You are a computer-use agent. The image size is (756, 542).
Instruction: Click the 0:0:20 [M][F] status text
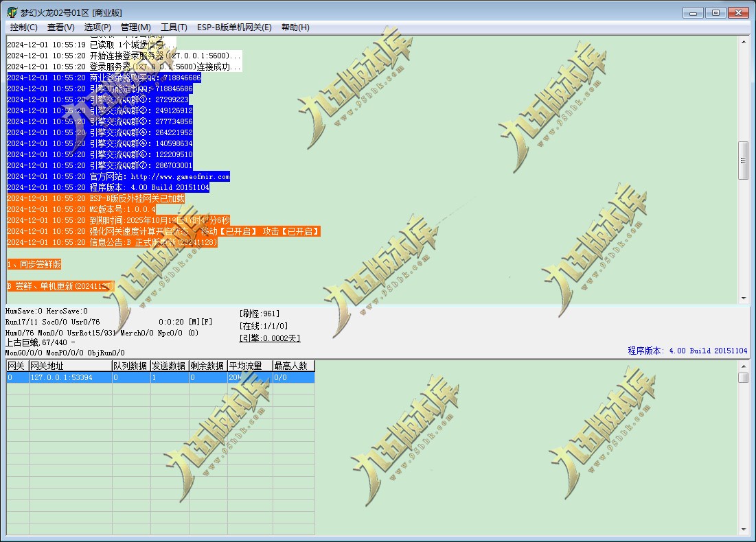tap(185, 322)
